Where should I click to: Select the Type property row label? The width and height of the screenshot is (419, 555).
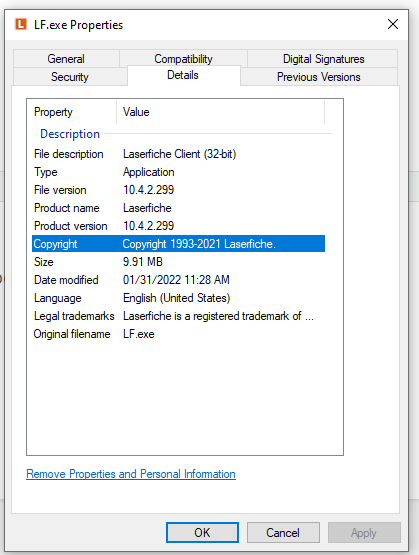(x=46, y=172)
